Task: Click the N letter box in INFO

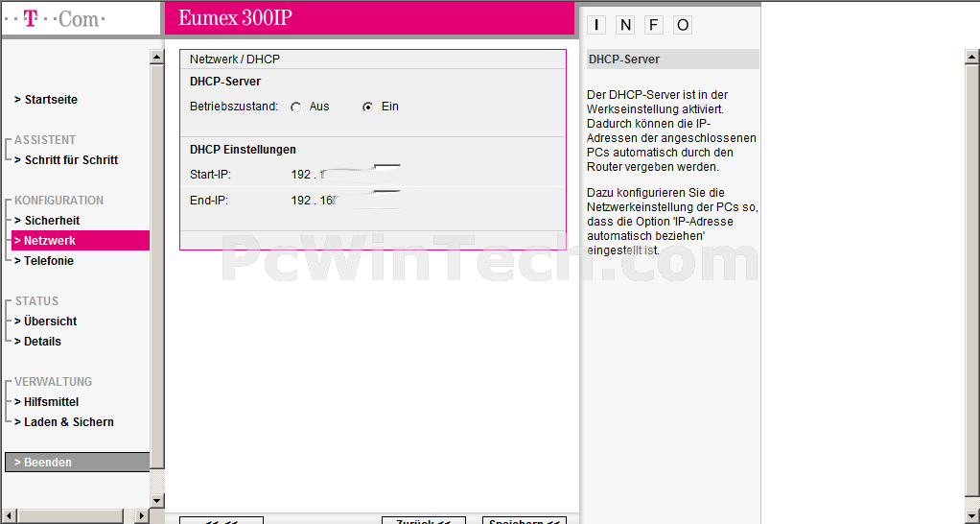Action: pos(625,25)
